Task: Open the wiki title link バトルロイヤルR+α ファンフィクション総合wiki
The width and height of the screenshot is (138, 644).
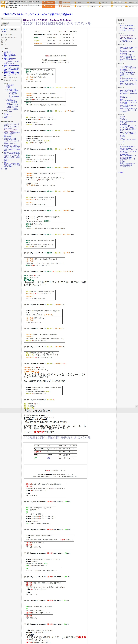Action: click(x=37, y=14)
